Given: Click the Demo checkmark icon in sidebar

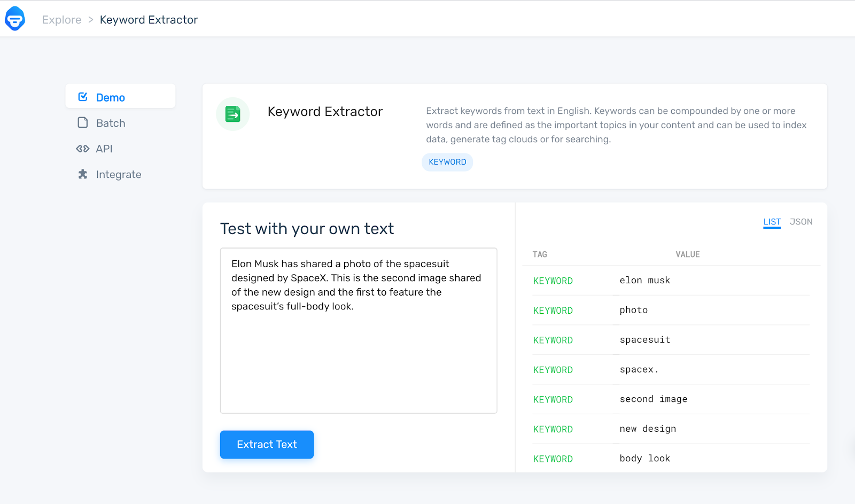Looking at the screenshot, I should [x=83, y=97].
